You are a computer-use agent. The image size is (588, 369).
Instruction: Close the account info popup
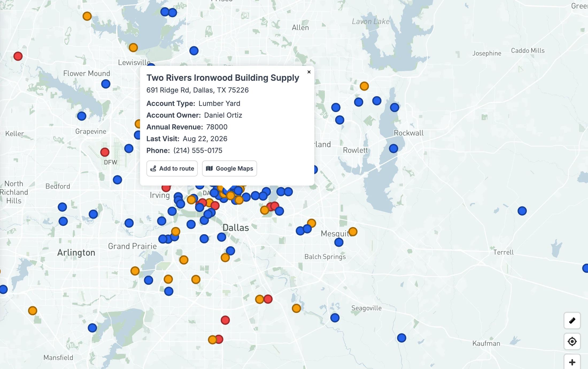click(309, 72)
